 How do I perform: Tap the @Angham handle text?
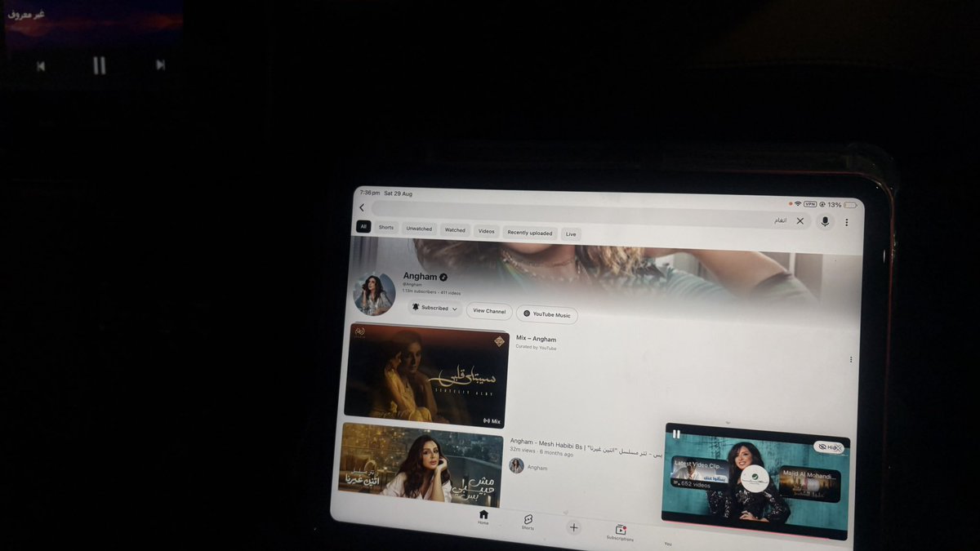(x=412, y=285)
